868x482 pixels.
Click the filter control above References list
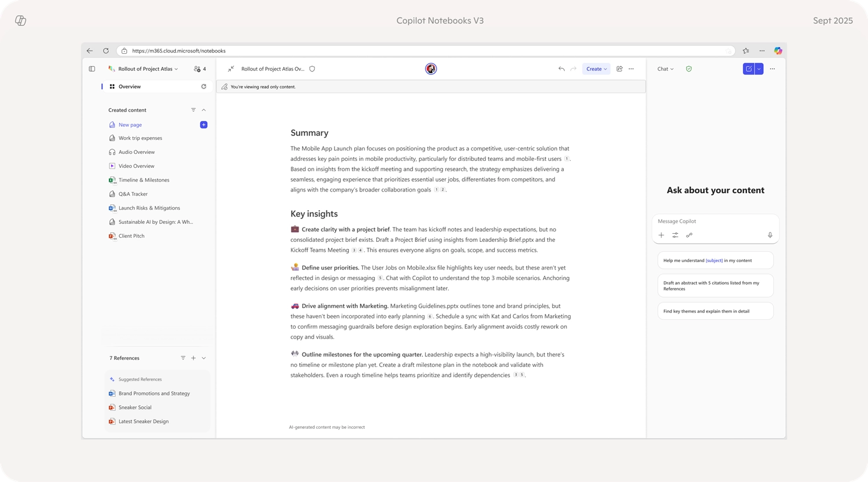pos(183,358)
